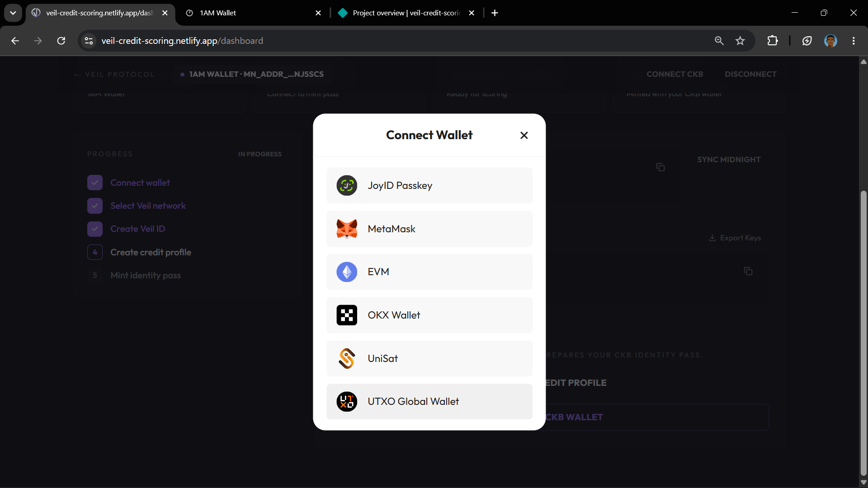
Task: Go back to previous page
Action: coord(15,41)
